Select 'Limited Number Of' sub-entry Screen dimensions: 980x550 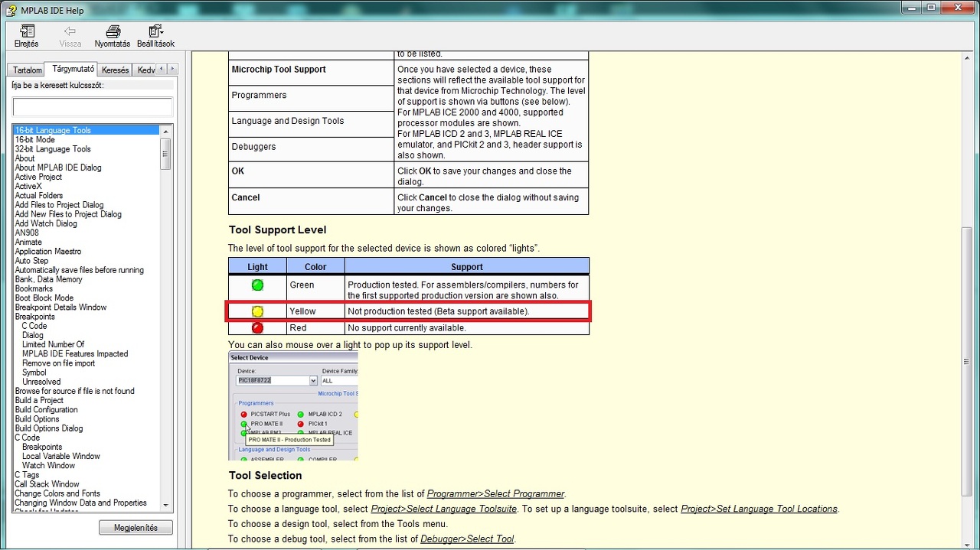point(54,344)
